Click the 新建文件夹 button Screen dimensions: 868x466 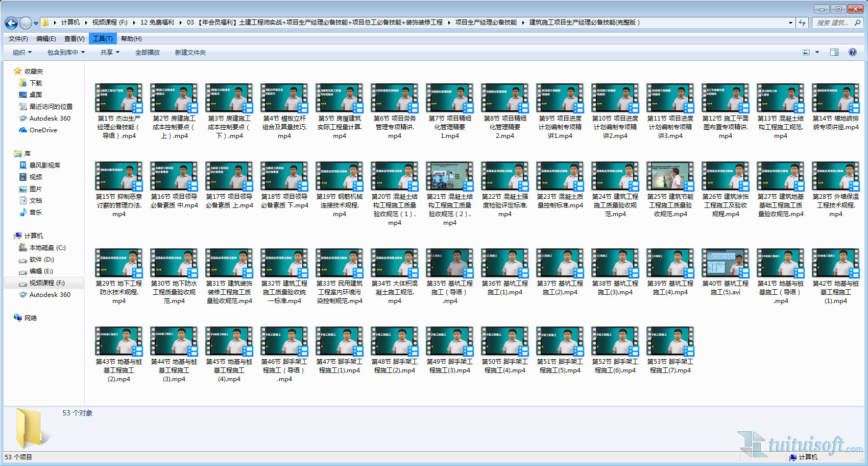(190, 53)
